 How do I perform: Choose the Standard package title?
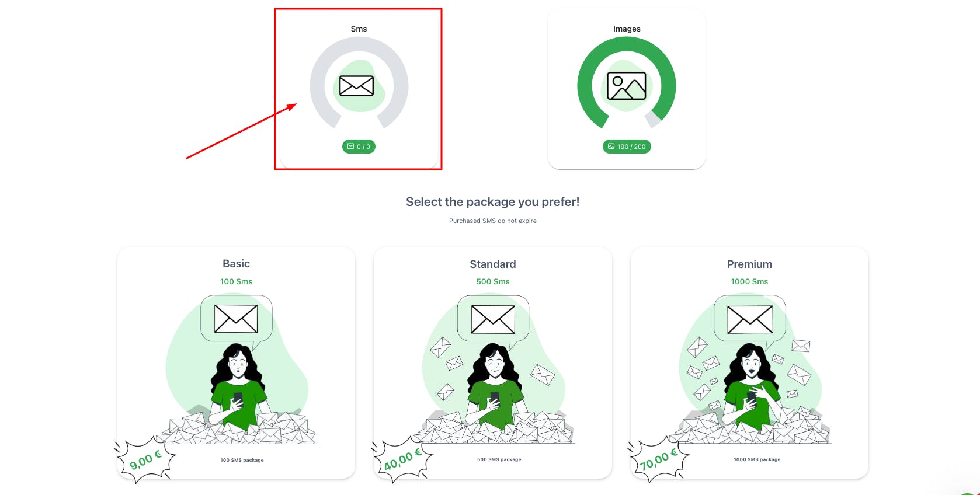(493, 264)
